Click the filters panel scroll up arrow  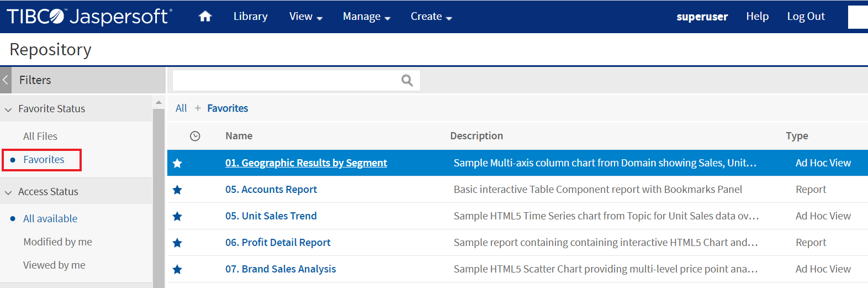pyautogui.click(x=158, y=103)
